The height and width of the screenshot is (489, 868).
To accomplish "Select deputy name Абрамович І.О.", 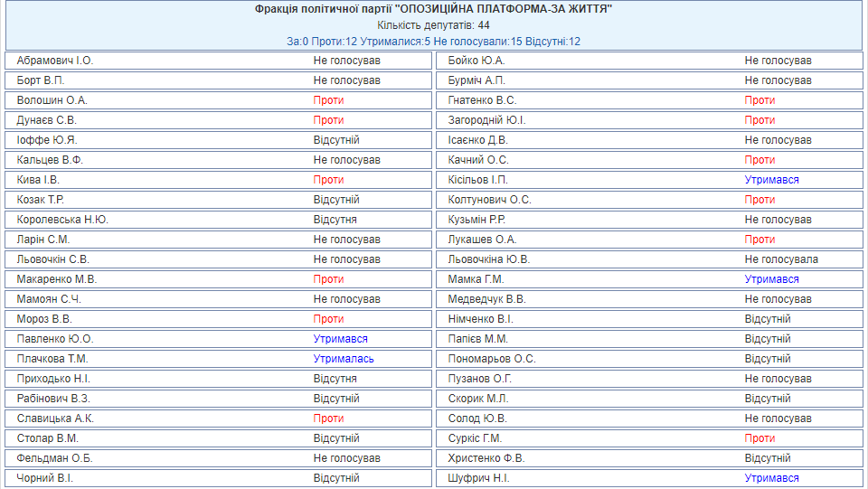I will coord(55,61).
